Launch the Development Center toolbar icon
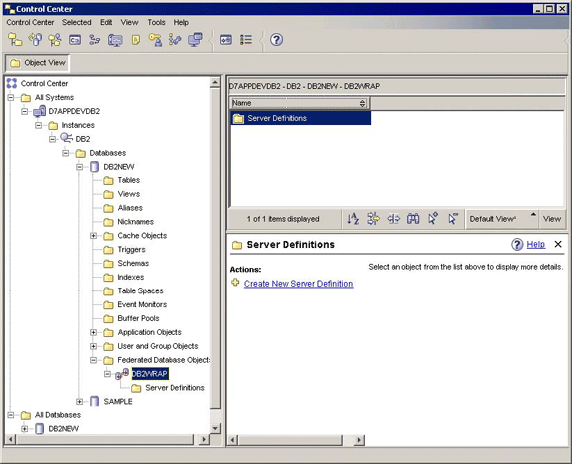Viewport: 572px width, 464px height. pyautogui.click(x=175, y=39)
